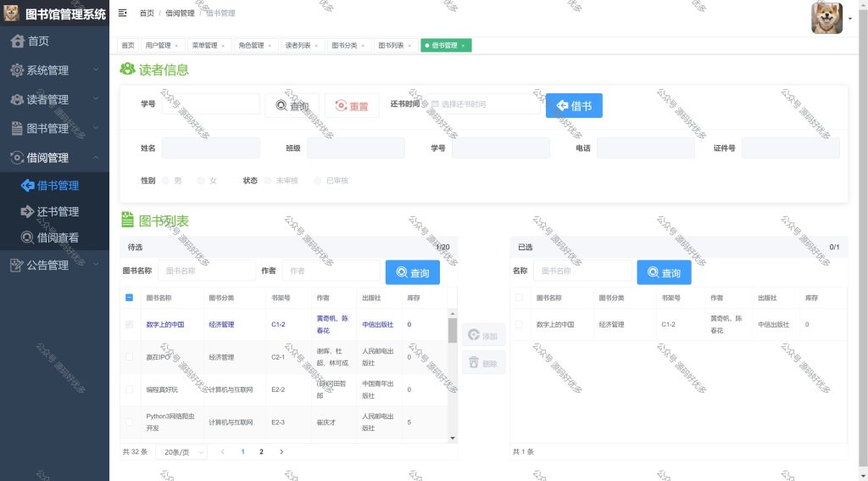The height and width of the screenshot is (481, 868).
Task: Open the 20条/页 page size dropdown
Action: pyautogui.click(x=181, y=452)
